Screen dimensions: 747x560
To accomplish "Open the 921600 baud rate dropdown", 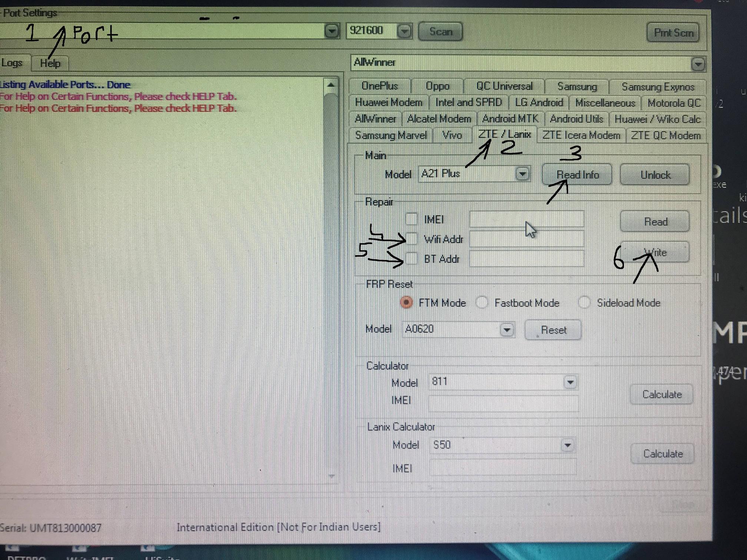I will tap(404, 31).
